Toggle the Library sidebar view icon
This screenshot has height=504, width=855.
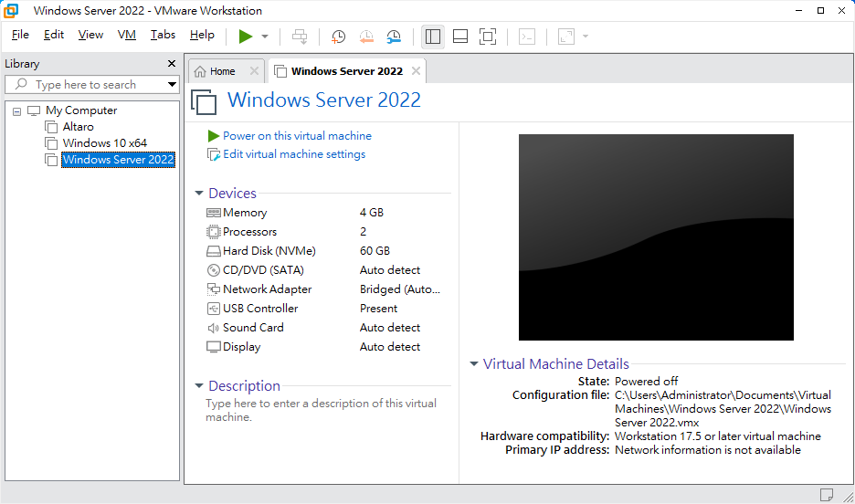(x=433, y=37)
